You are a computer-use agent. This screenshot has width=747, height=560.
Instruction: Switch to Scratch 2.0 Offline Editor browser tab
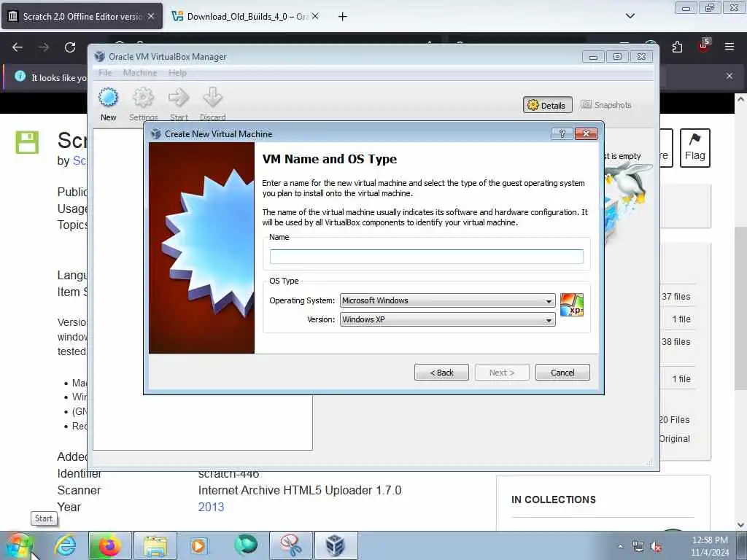pos(82,17)
